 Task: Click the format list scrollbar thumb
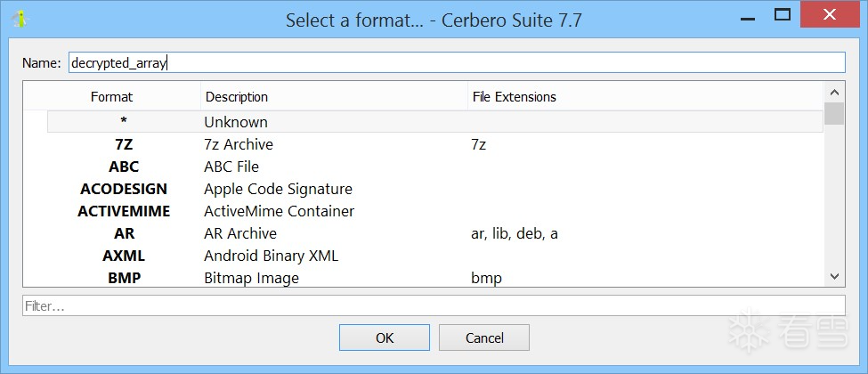834,114
